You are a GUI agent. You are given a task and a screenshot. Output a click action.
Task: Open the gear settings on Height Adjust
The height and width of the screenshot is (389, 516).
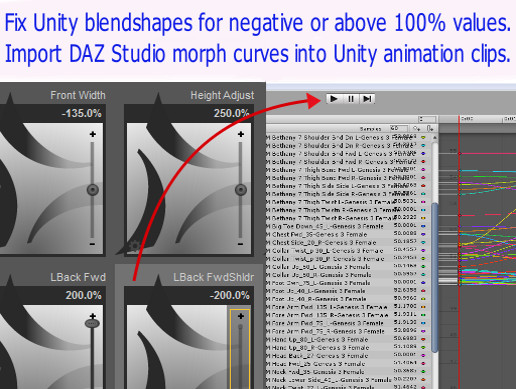click(x=134, y=246)
